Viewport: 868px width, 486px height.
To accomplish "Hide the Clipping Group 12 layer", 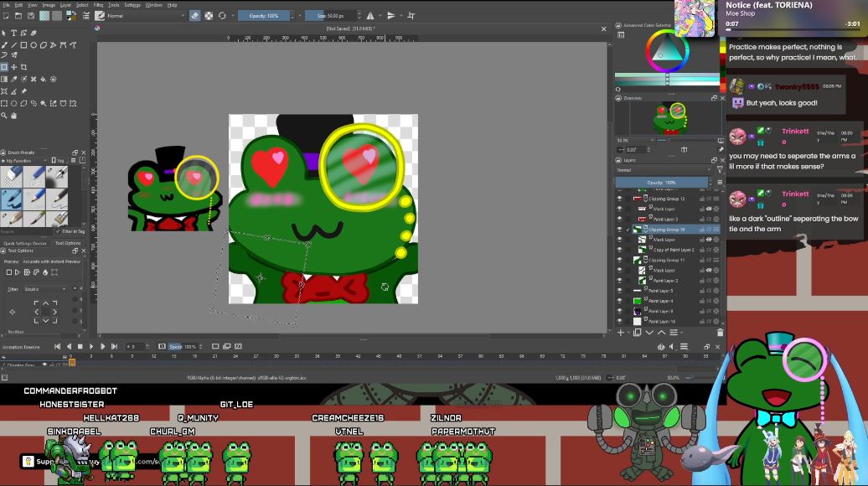I will click(x=620, y=199).
